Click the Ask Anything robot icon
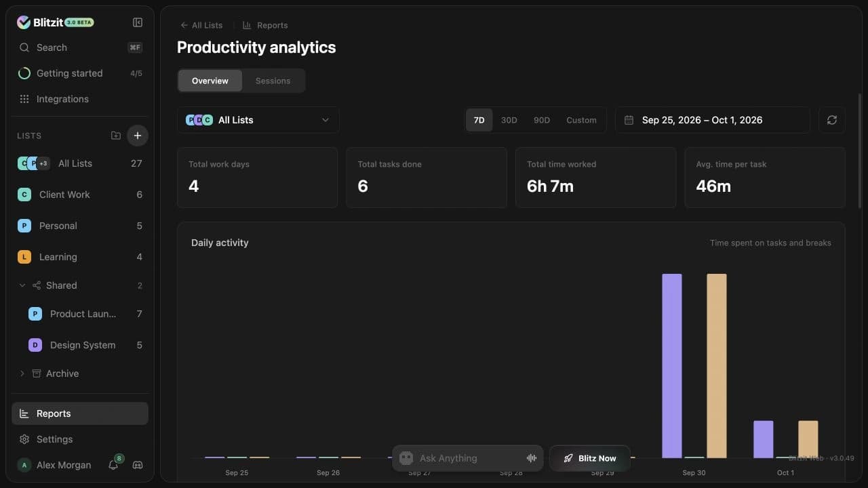This screenshot has width=868, height=488. [x=406, y=458]
